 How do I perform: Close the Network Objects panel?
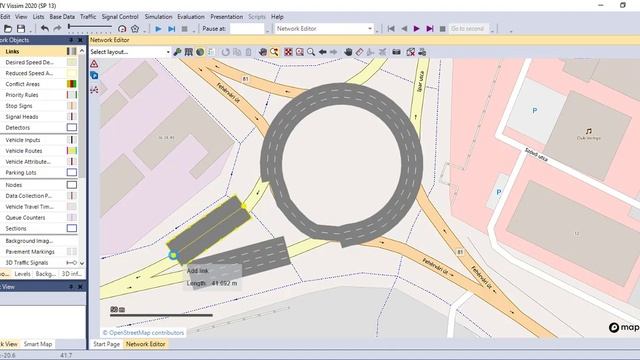(80, 40)
